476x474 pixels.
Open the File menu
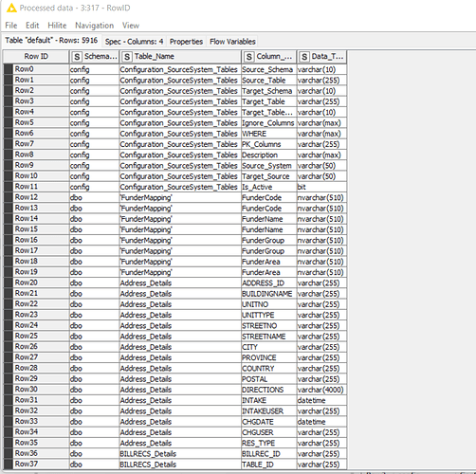(11, 26)
